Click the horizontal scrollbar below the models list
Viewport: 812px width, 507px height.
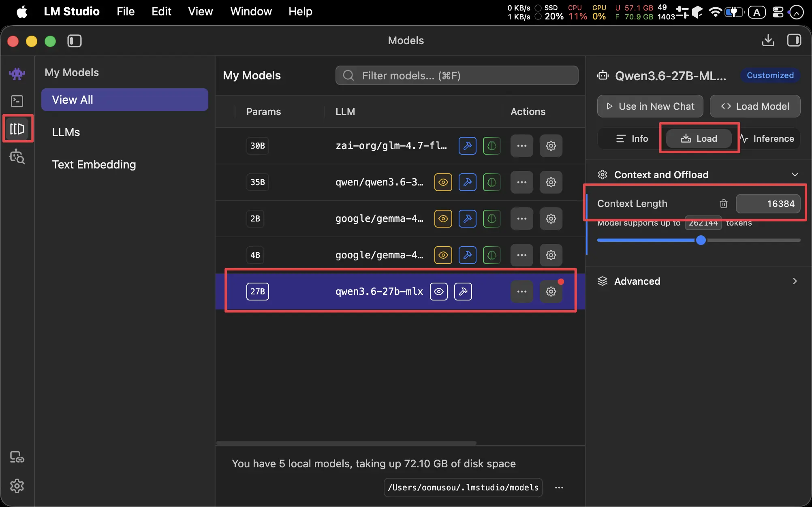pyautogui.click(x=346, y=443)
